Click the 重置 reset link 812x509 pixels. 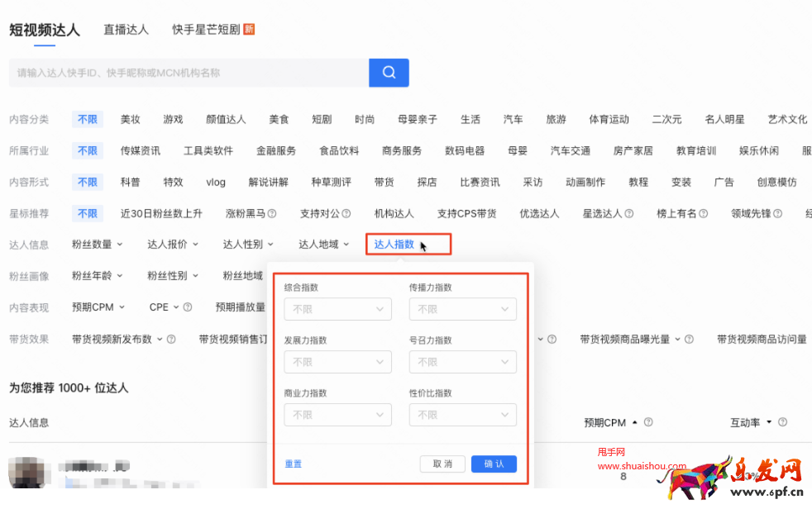293,464
